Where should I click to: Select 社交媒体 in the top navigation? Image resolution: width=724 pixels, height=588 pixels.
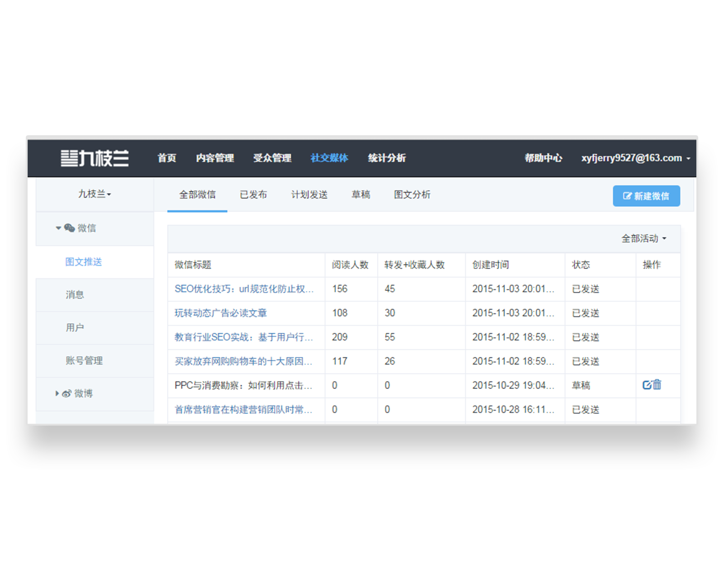[x=329, y=158]
